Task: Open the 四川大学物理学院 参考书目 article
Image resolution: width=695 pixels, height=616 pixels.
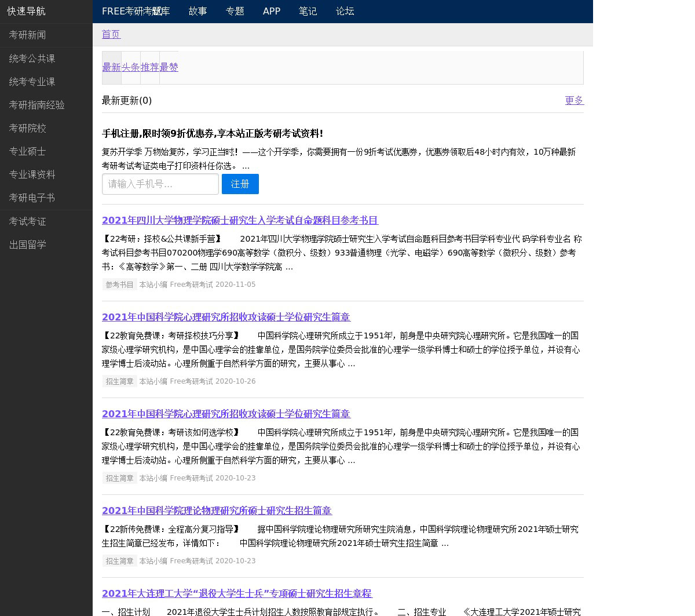Action: click(x=240, y=220)
